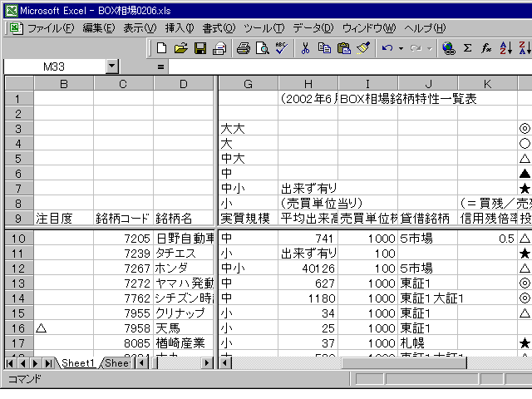Open a file with the Open folder icon
This screenshot has width=532, height=399.
[181, 48]
